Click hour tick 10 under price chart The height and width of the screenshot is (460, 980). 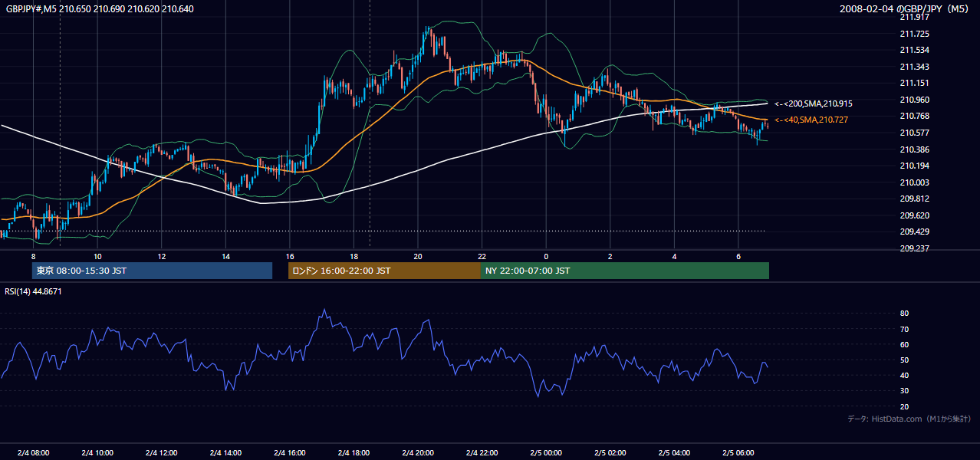click(97, 256)
